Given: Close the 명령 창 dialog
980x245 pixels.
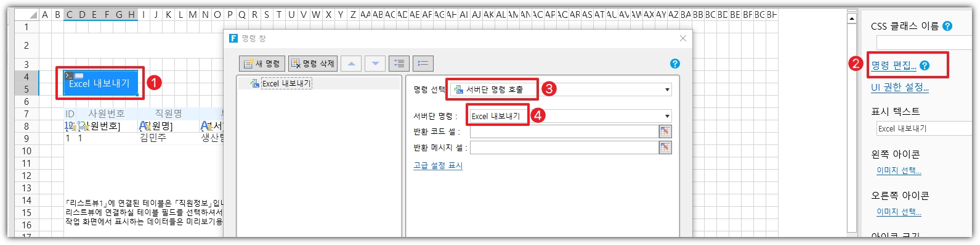Looking at the screenshot, I should pyautogui.click(x=682, y=38).
